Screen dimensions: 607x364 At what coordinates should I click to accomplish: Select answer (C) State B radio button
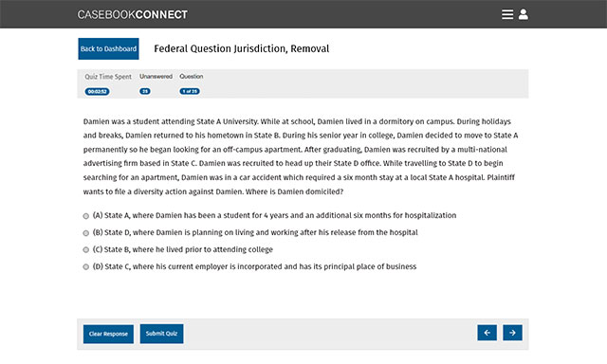coord(86,250)
